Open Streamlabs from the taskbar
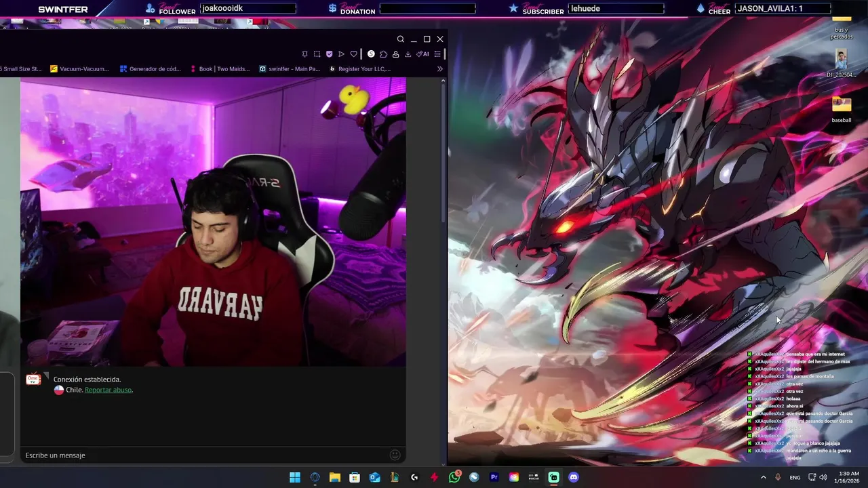This screenshot has height=488, width=868. click(554, 477)
